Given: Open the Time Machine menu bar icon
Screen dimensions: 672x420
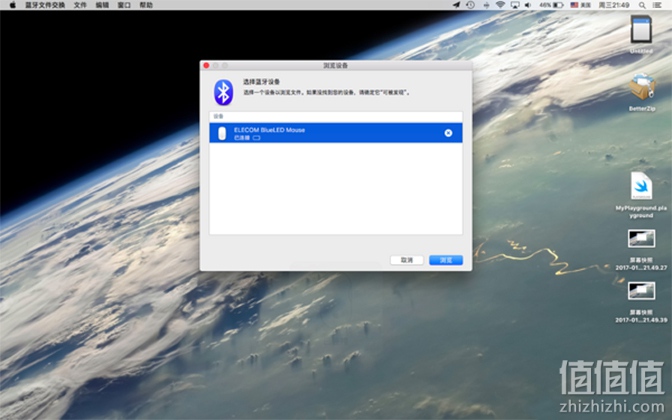Looking at the screenshot, I should click(x=470, y=5).
